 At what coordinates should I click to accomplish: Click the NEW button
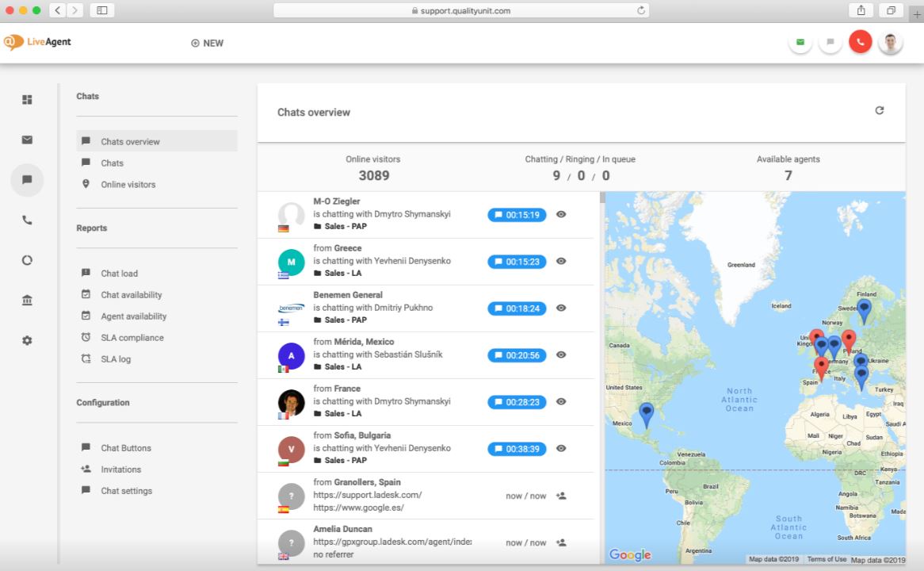pos(208,43)
